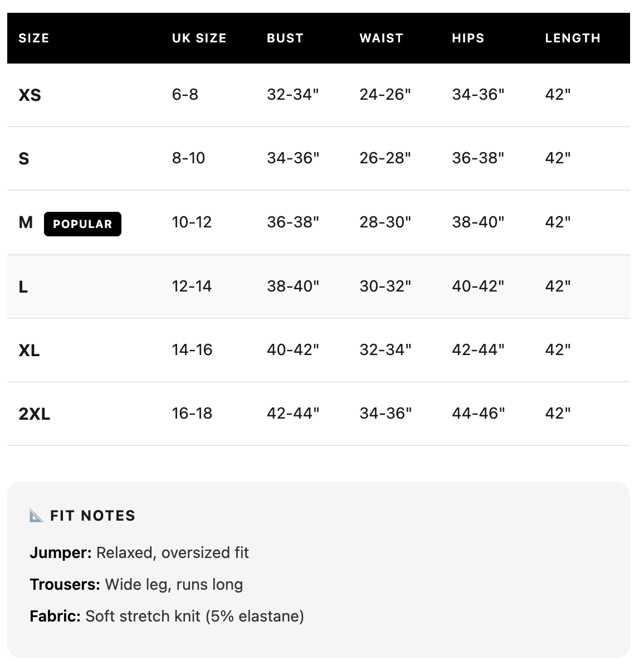Click the FIT NOTES heading
644x660 pixels.
click(x=92, y=516)
